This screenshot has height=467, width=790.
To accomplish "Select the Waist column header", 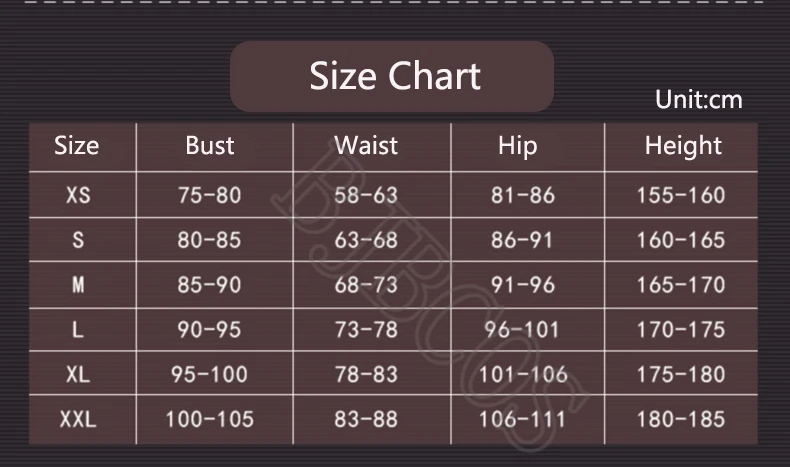I will tap(366, 146).
